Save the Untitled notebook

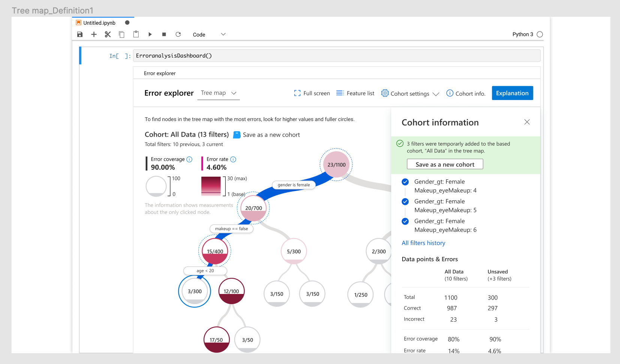(x=80, y=34)
